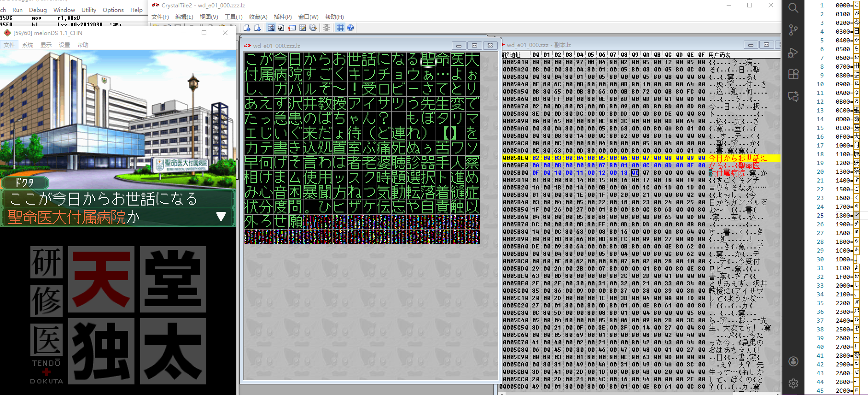This screenshot has width=868, height=395.
Task: Click the 1300= line in the code editor
Action: 847,171
